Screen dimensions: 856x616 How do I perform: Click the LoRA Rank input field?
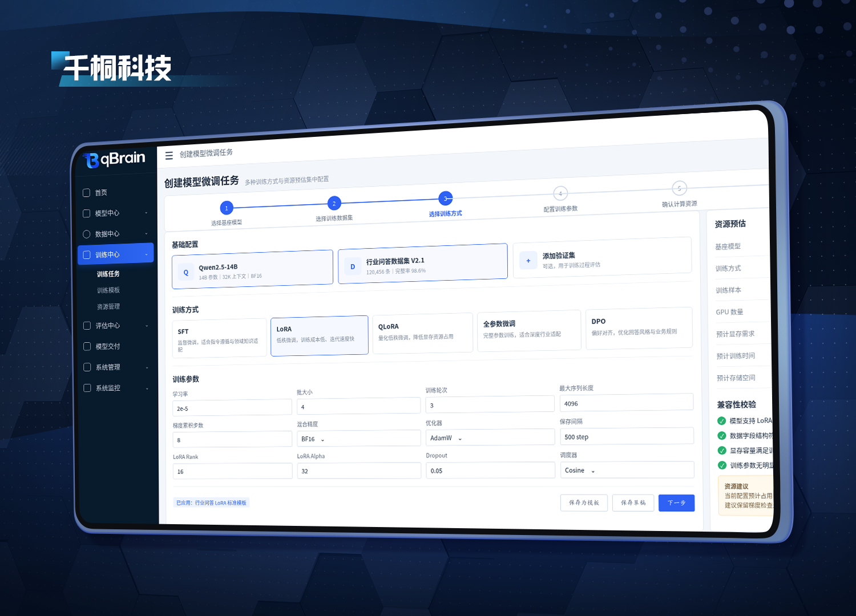pyautogui.click(x=233, y=471)
